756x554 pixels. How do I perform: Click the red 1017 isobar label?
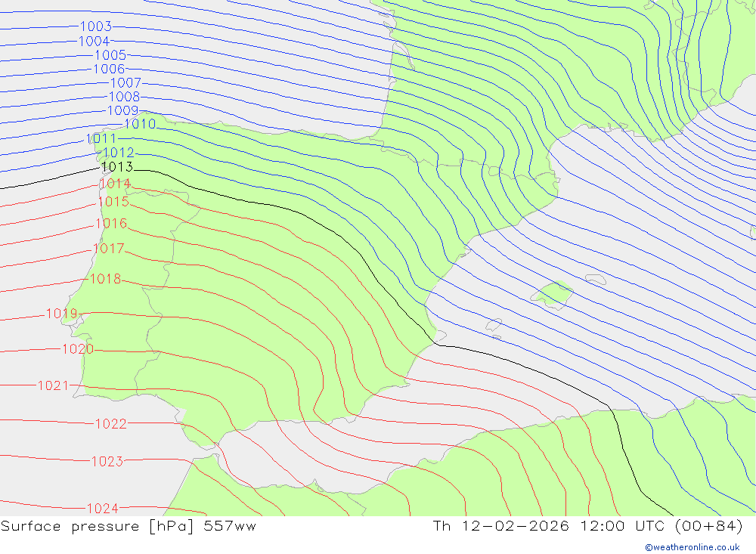[109, 249]
